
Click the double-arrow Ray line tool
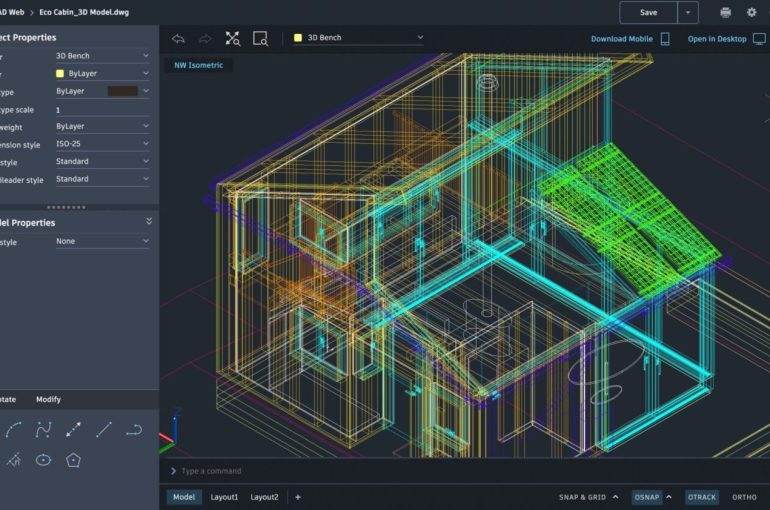[73, 430]
